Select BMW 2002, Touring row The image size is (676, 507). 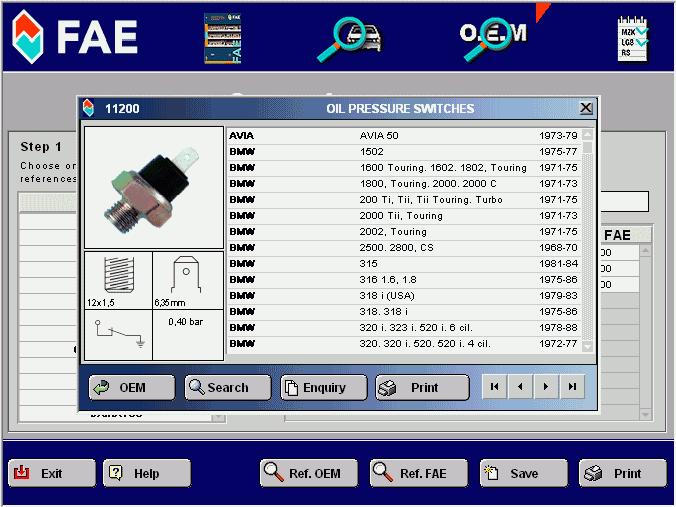[x=404, y=232]
